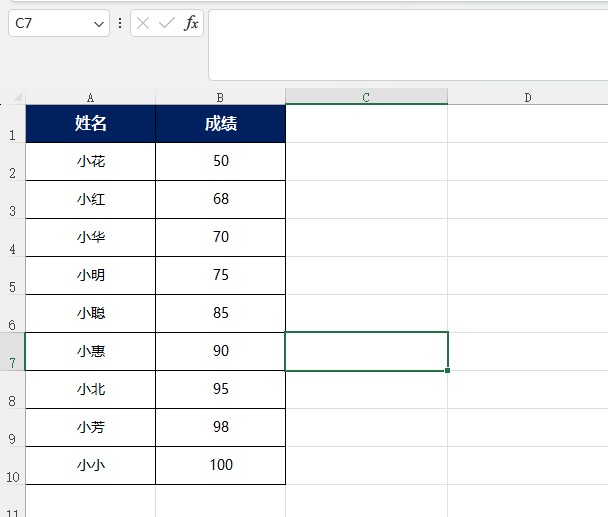Click the score cell 85
The image size is (608, 517).
(220, 313)
